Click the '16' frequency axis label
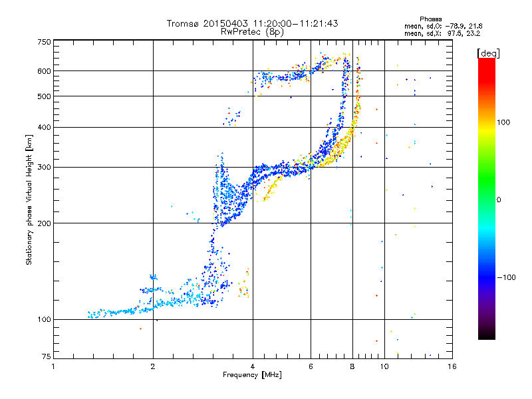532x399 pixels. [452, 366]
